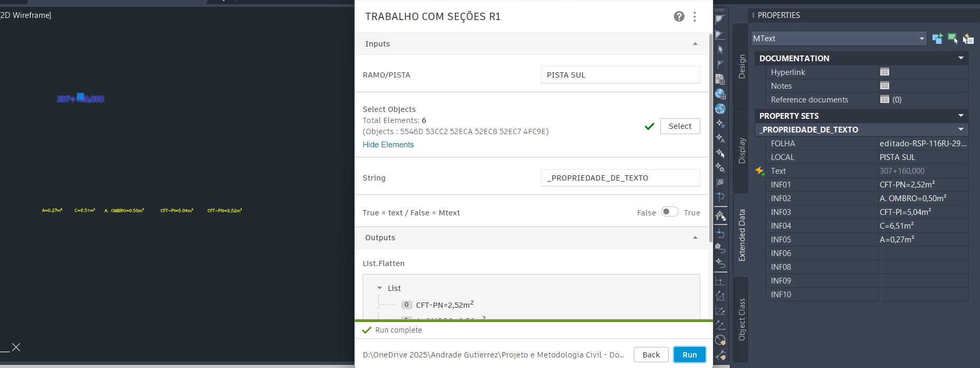The width and height of the screenshot is (980, 368).
Task: Click the help question mark icon
Action: point(679,16)
